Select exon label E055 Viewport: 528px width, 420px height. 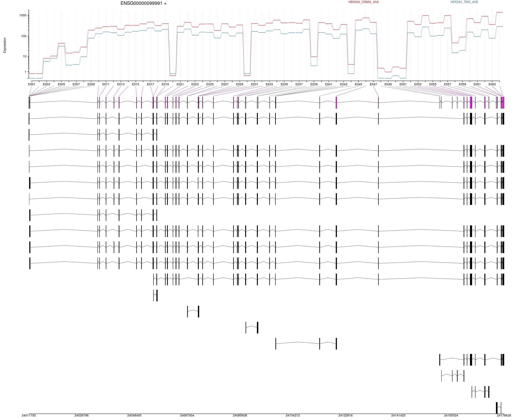(433, 84)
